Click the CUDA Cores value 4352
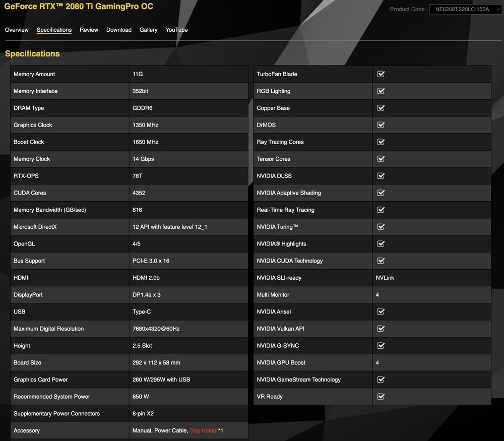The height and width of the screenshot is (441, 504). click(139, 193)
